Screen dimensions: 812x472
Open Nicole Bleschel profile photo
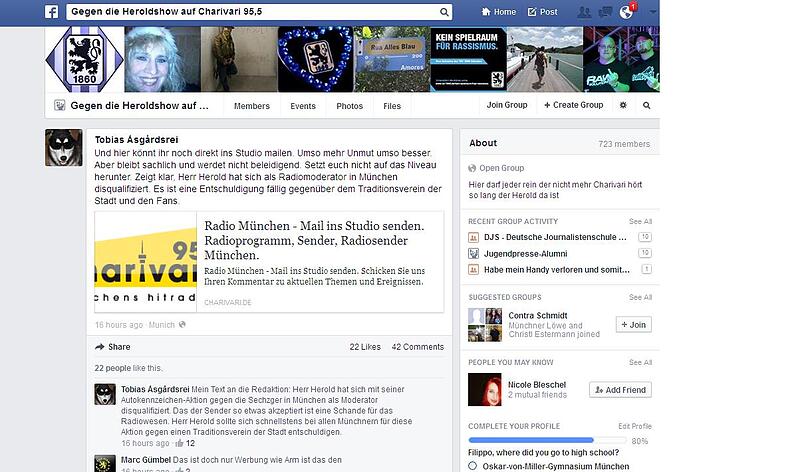(x=485, y=390)
